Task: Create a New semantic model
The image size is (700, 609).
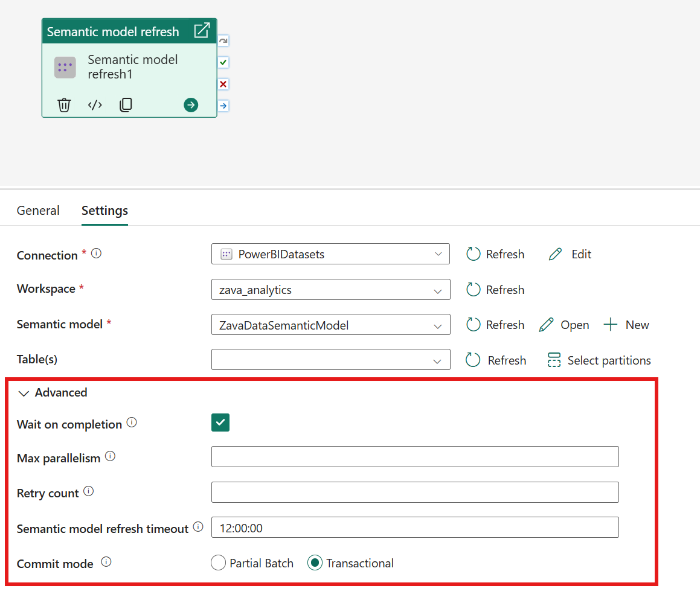Action: [626, 325]
